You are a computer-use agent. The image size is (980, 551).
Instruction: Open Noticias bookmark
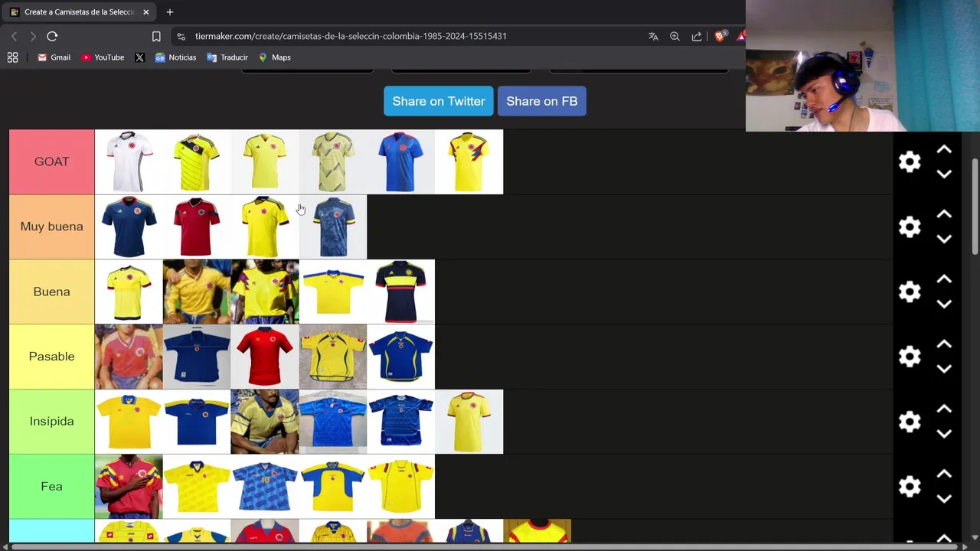(x=175, y=57)
